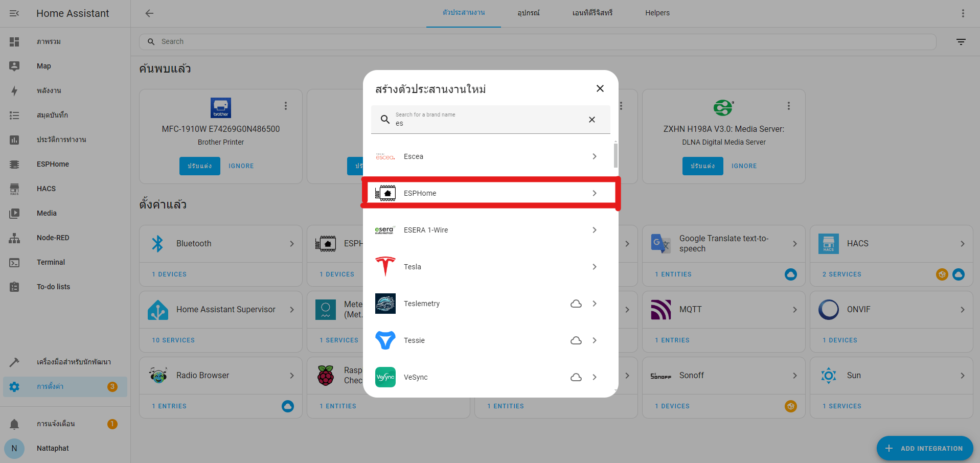Click the developer tools hammer icon
The height and width of the screenshot is (463, 980).
(14, 362)
